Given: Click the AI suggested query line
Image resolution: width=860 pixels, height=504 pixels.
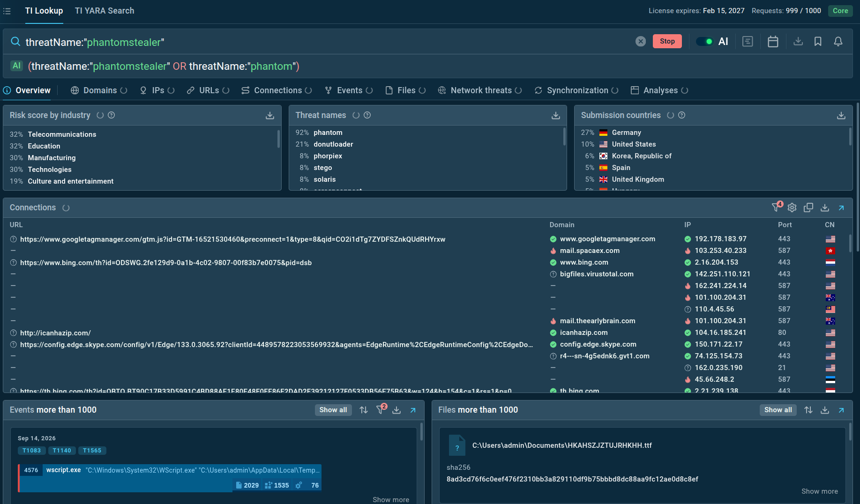Looking at the screenshot, I should [x=164, y=66].
